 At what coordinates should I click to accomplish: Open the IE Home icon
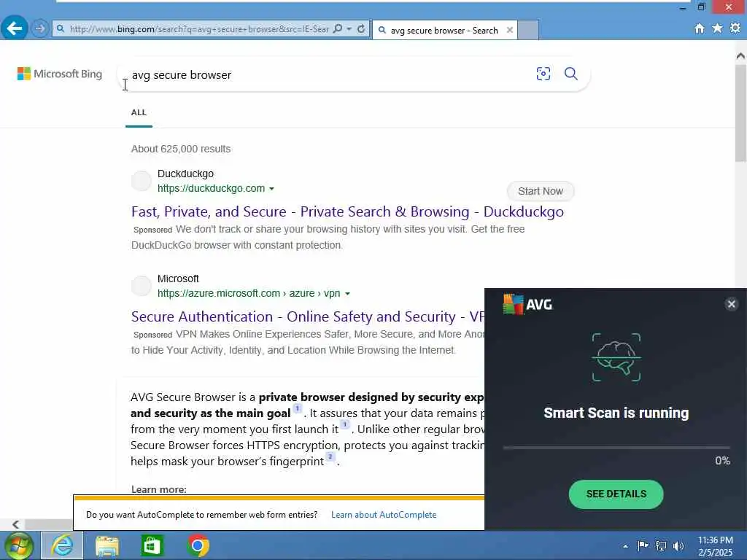700,28
